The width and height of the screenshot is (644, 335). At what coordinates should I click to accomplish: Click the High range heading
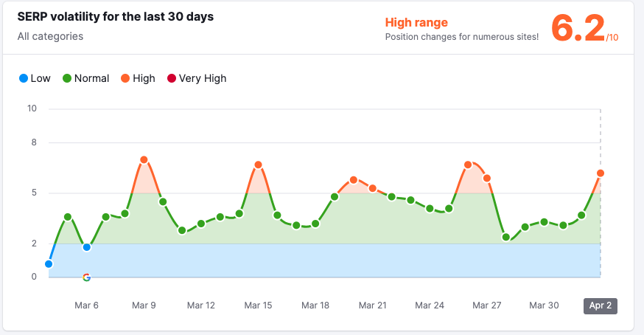point(416,22)
